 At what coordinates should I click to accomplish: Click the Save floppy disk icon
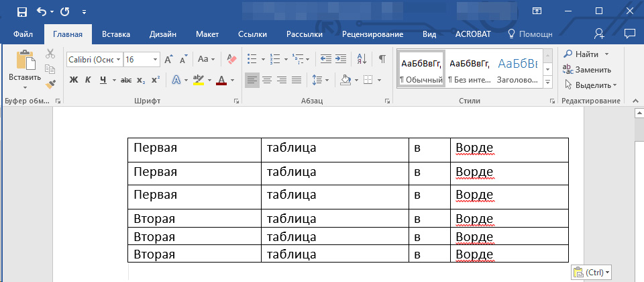pyautogui.click(x=21, y=11)
